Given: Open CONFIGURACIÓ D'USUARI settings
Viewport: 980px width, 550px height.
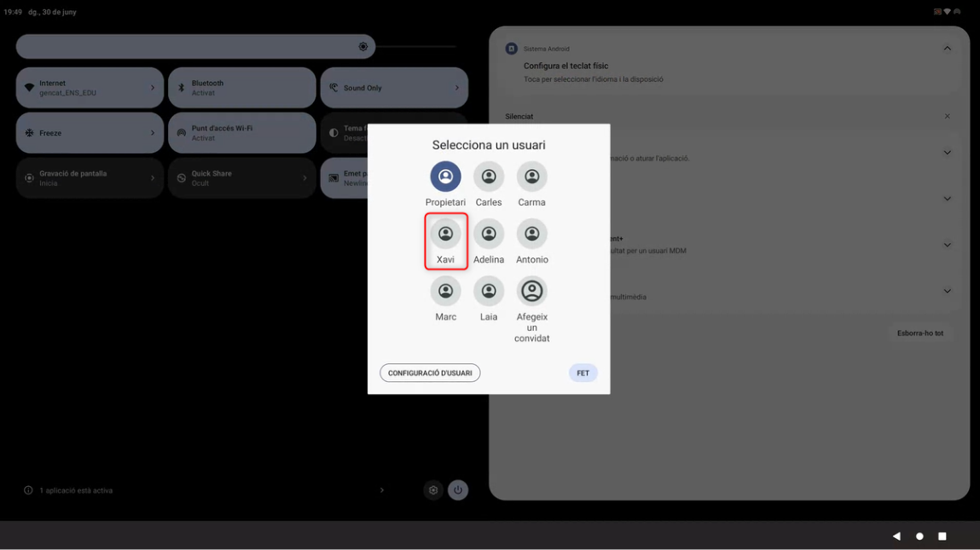Looking at the screenshot, I should tap(430, 373).
